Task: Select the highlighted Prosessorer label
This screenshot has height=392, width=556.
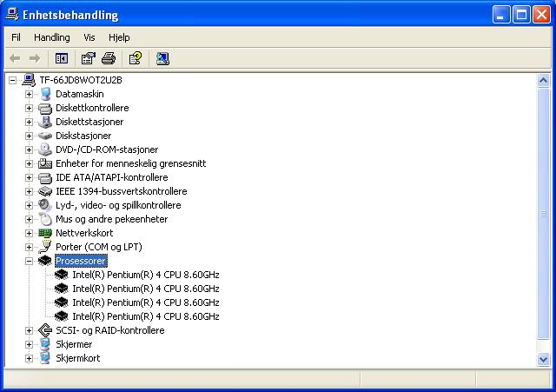Action: tap(81, 261)
